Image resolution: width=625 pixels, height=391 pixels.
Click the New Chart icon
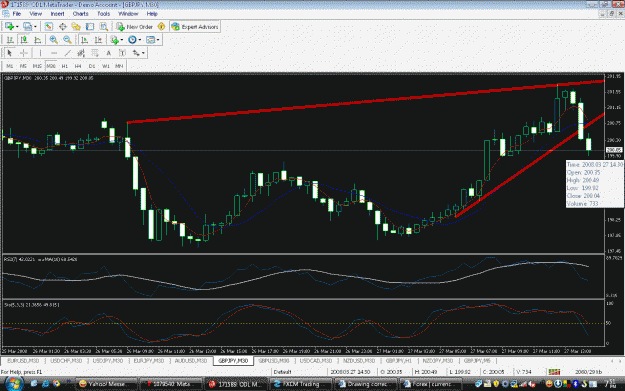click(x=9, y=27)
